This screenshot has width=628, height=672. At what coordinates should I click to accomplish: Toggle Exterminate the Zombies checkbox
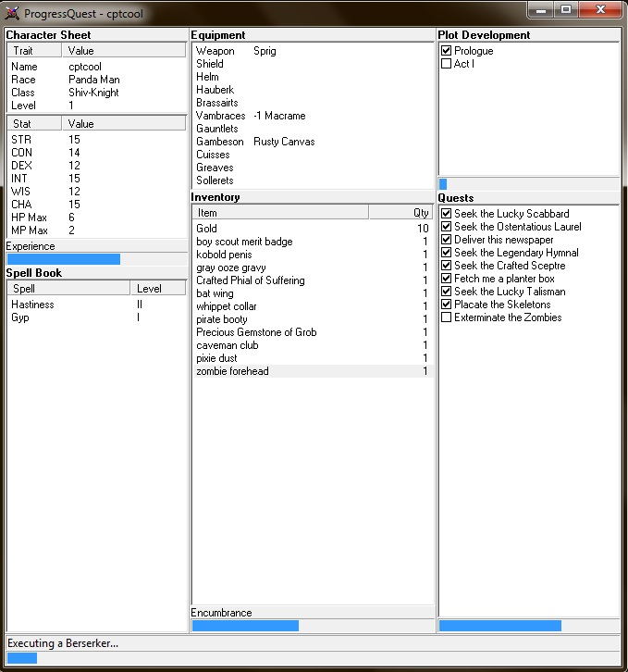pos(446,317)
